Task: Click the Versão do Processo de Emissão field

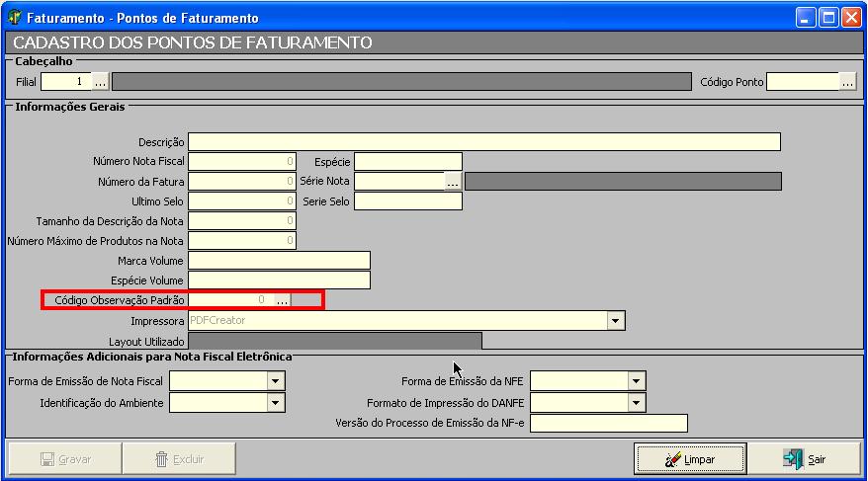Action: point(608,424)
